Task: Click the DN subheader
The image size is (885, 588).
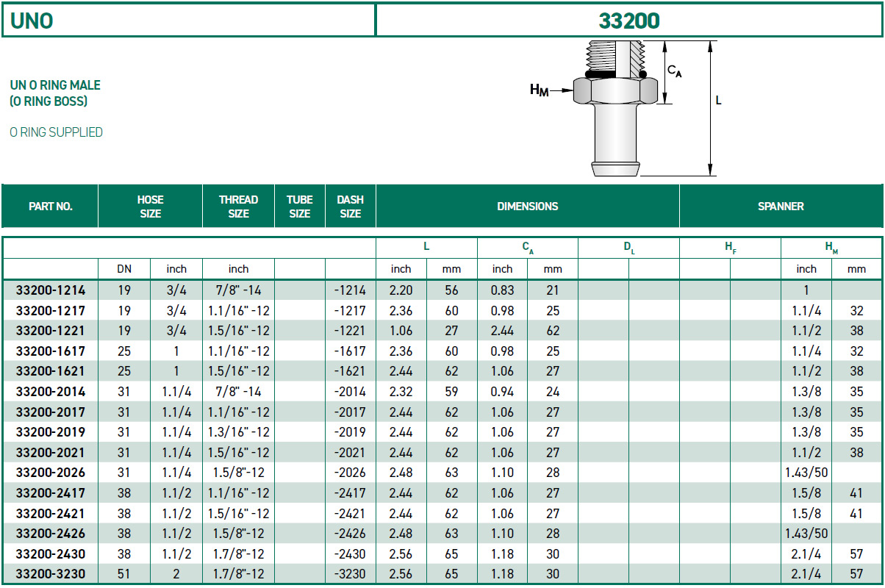Action: click(124, 269)
